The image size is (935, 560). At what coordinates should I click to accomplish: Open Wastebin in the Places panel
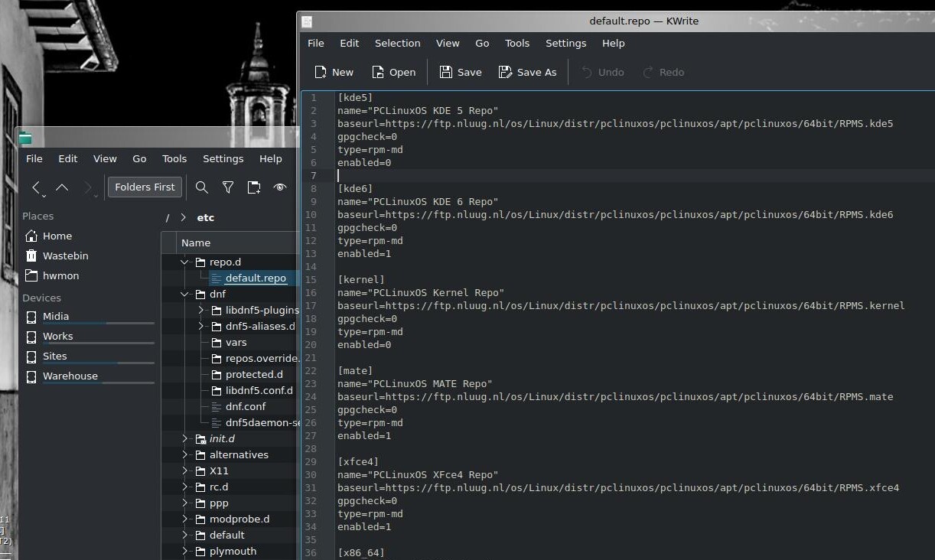point(65,256)
